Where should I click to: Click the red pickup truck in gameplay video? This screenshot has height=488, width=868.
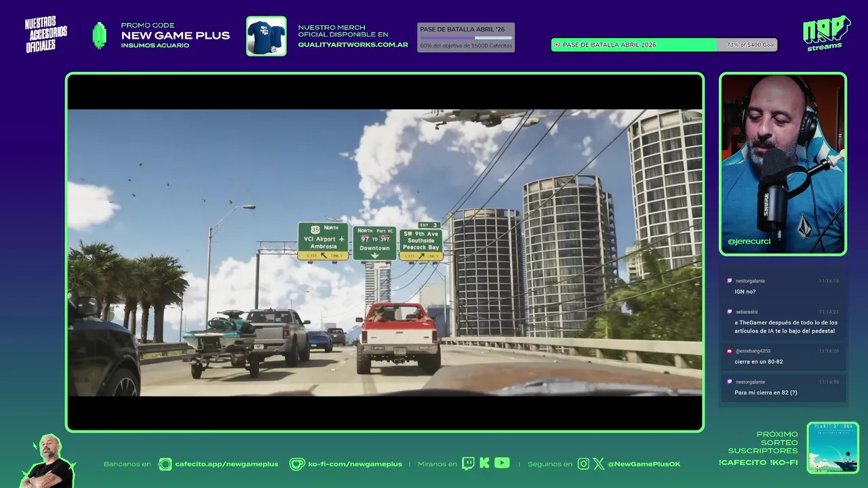[x=398, y=337]
